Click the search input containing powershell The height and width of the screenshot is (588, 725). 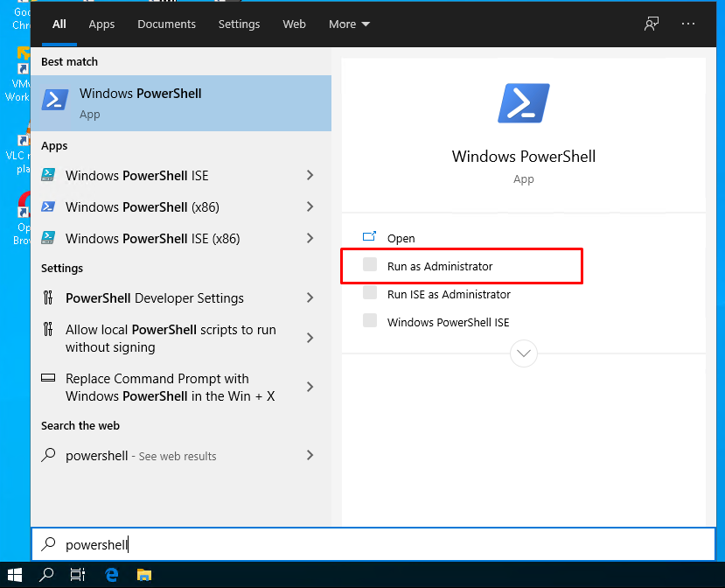click(373, 544)
